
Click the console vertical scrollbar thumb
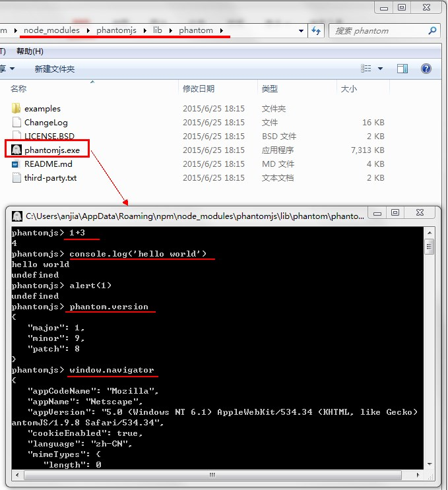pos(430,247)
